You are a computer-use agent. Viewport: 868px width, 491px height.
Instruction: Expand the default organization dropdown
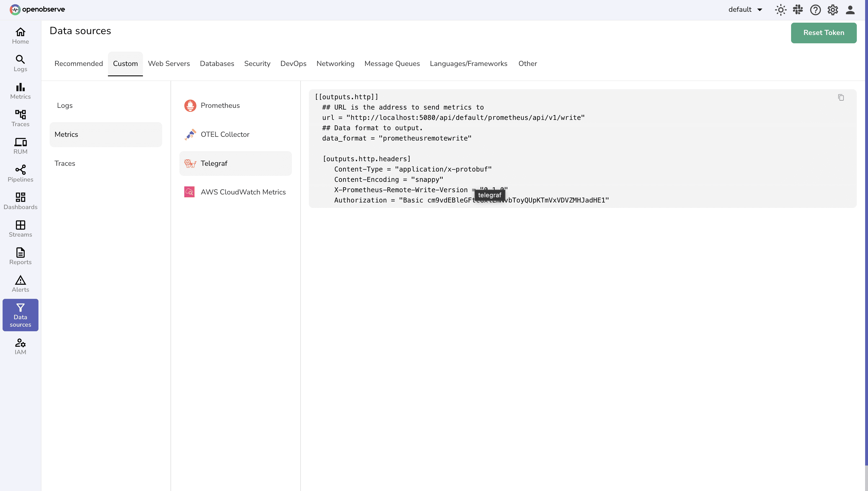[x=745, y=10]
